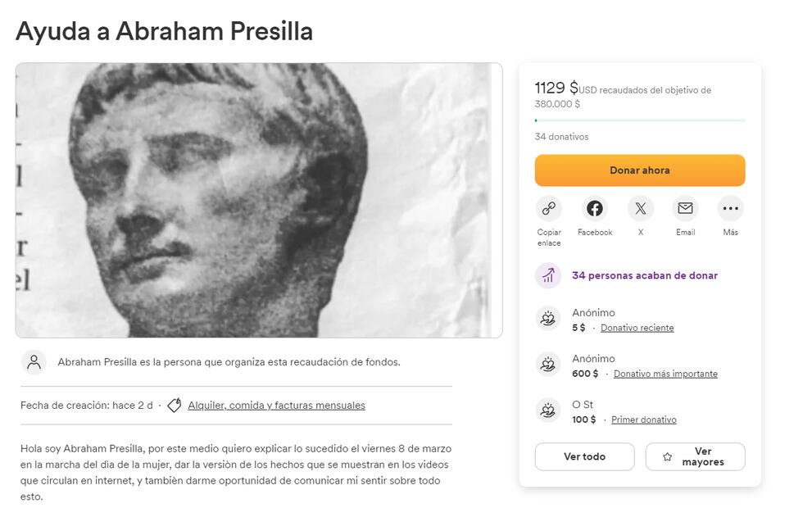Click the donor icon beside O St
The width and height of the screenshot is (812, 508).
pyautogui.click(x=548, y=410)
